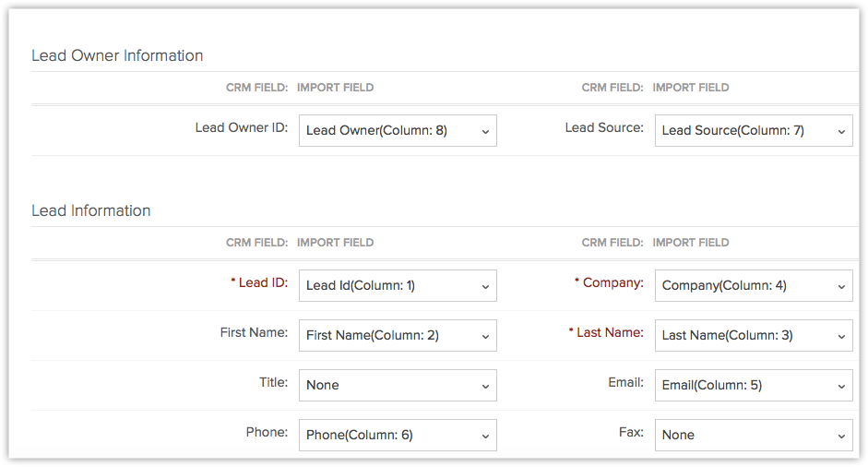The width and height of the screenshot is (868, 467).
Task: Click chevron arrow on Email(Column: 5) field
Action: click(x=841, y=387)
